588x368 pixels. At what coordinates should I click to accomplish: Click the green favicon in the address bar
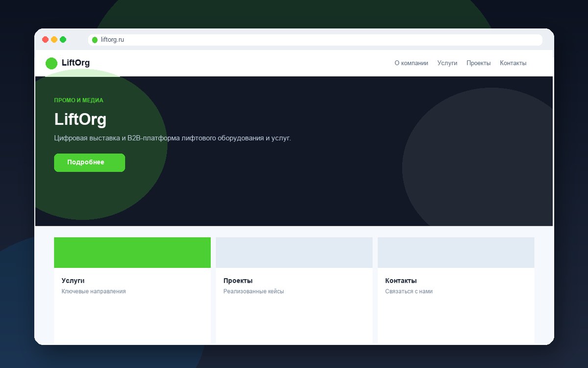click(95, 40)
